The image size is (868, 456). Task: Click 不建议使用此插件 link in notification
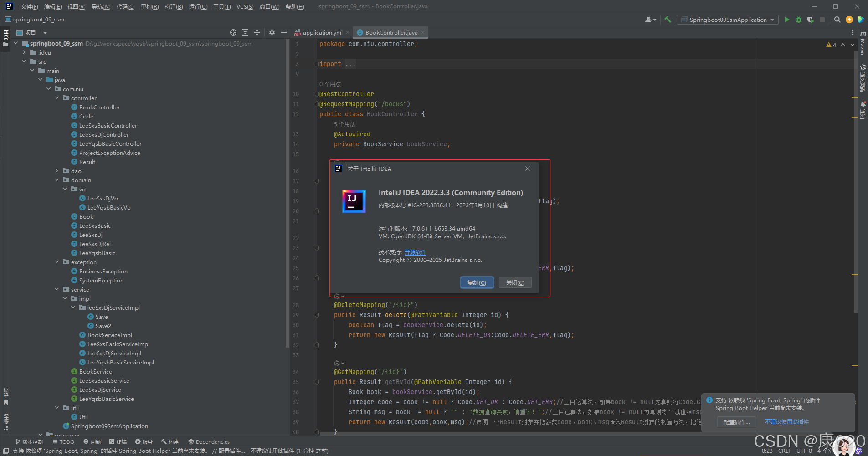[787, 422]
